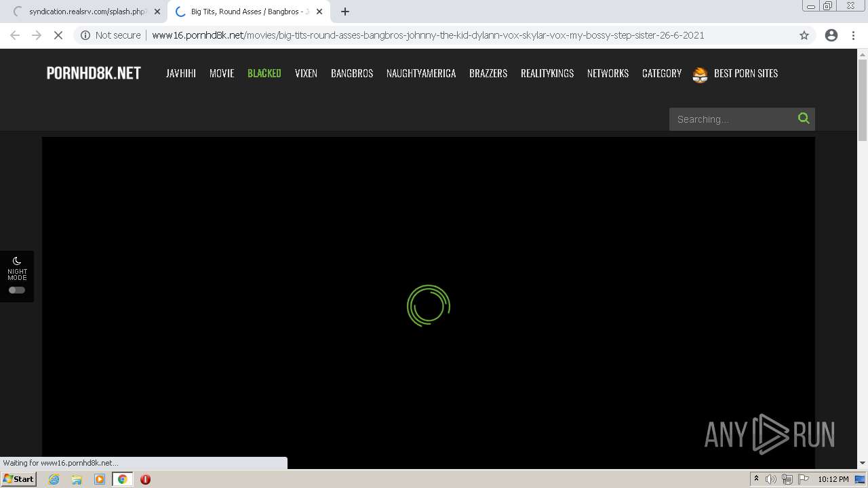The height and width of the screenshot is (488, 868).
Task: Click the nerd face icon beside BEST PORN SITES
Action: click(701, 75)
